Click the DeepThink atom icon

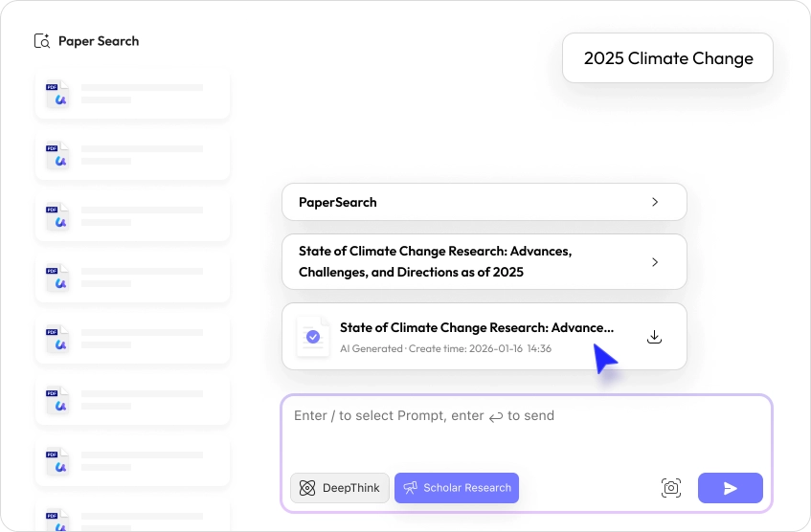[307, 488]
